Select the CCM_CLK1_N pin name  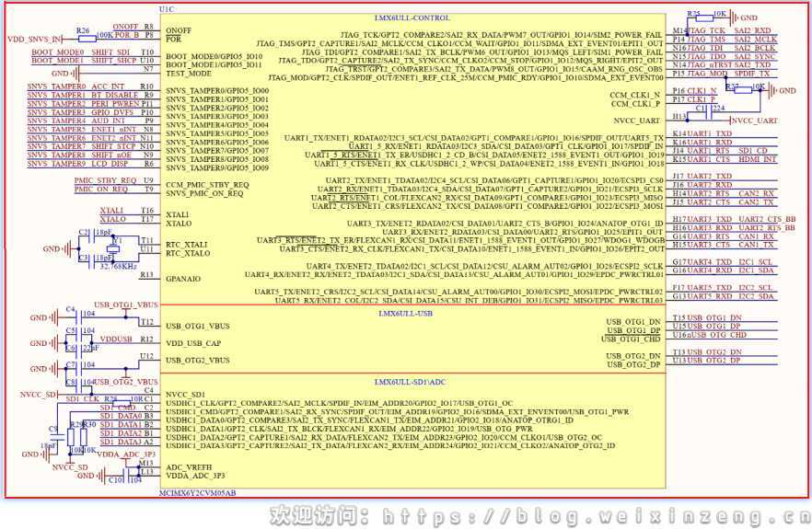tap(635, 96)
